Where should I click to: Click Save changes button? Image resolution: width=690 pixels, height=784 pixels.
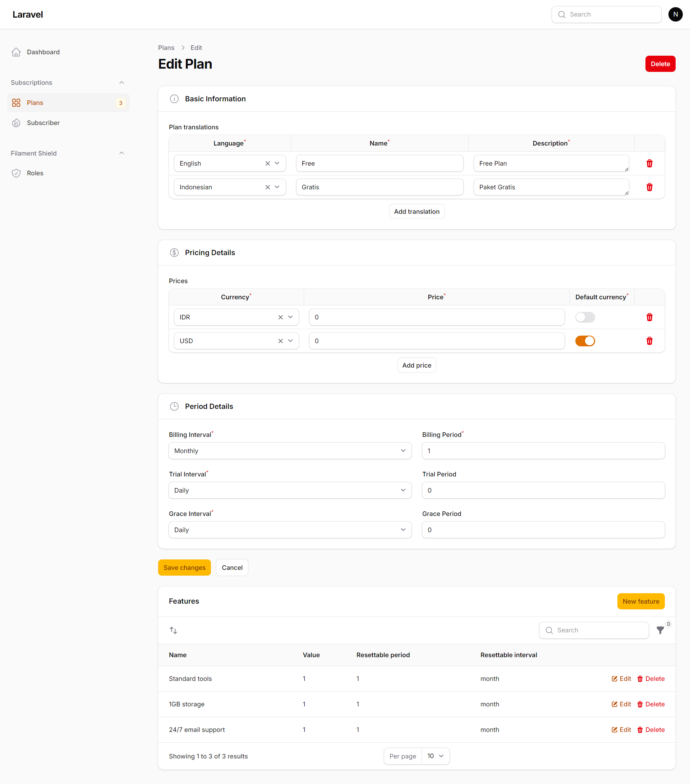184,567
